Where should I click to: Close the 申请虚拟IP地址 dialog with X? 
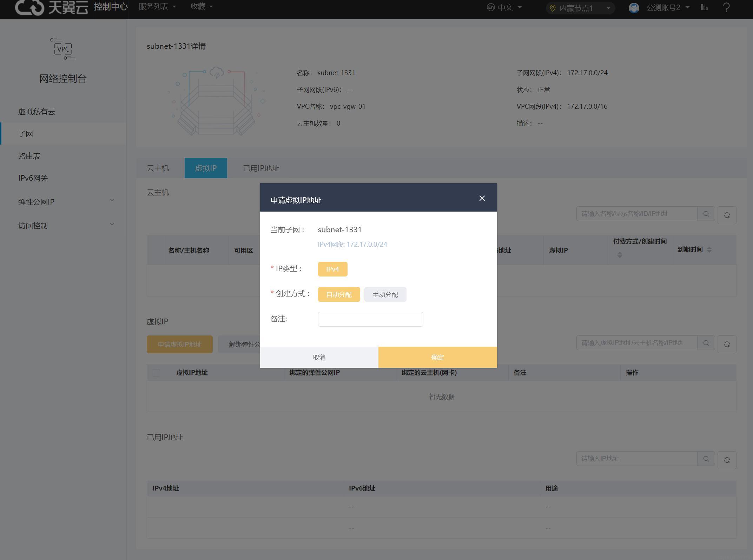(x=482, y=198)
